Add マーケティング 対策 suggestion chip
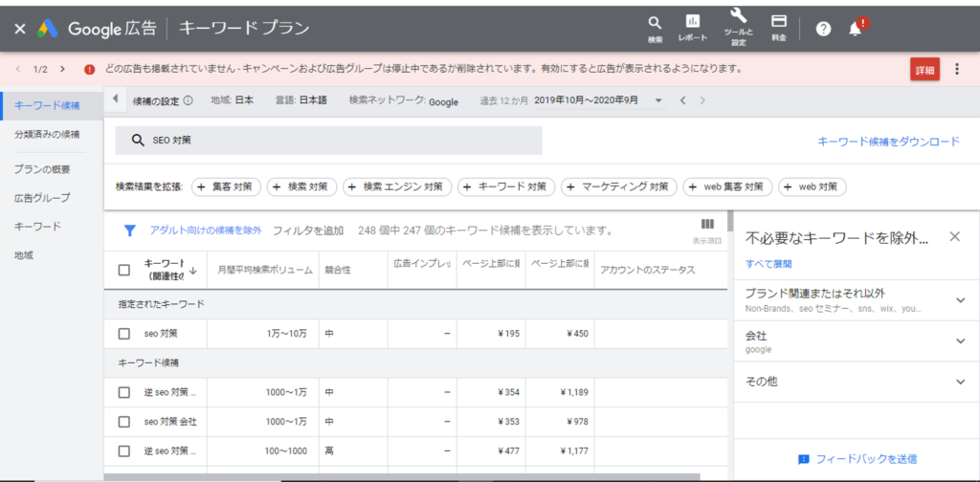980x482 pixels. pos(619,186)
